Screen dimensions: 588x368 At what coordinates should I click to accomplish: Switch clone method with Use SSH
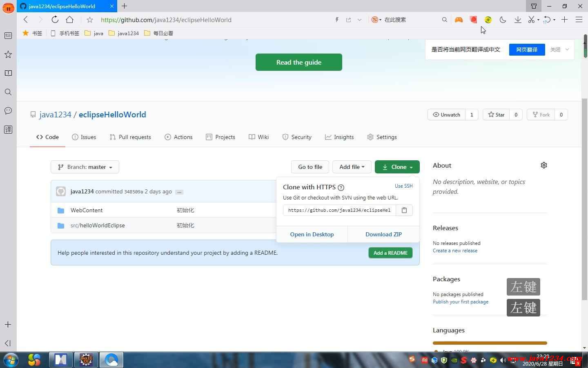(404, 186)
